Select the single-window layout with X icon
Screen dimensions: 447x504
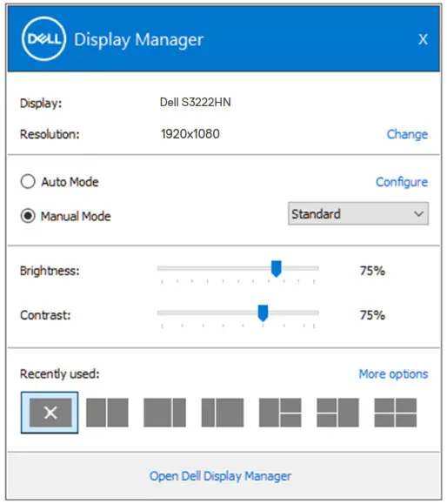[x=50, y=413]
